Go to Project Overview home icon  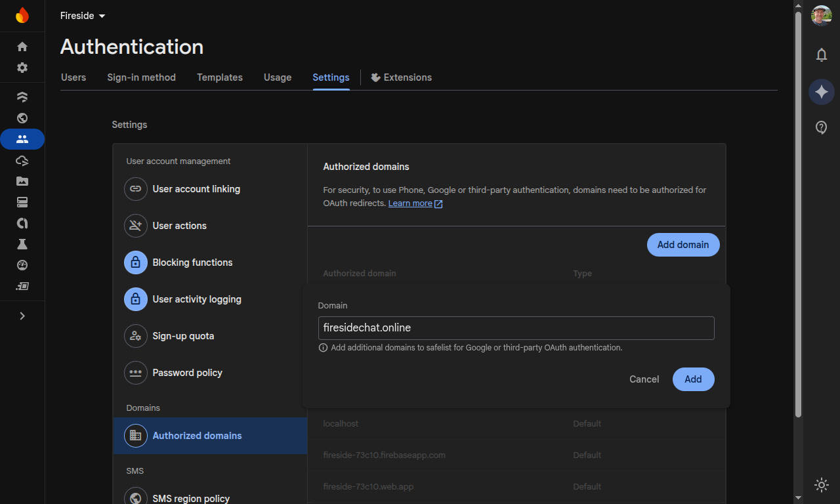[22, 47]
